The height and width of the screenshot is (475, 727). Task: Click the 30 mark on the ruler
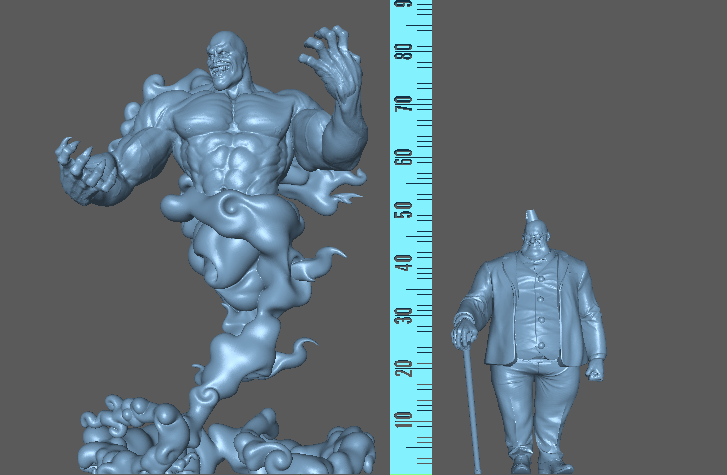(x=403, y=314)
